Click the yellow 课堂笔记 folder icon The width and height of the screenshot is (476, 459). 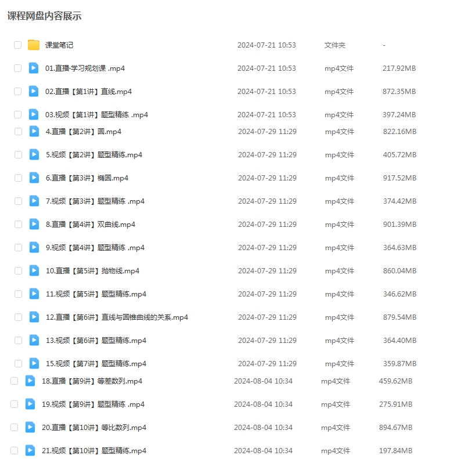tap(34, 45)
